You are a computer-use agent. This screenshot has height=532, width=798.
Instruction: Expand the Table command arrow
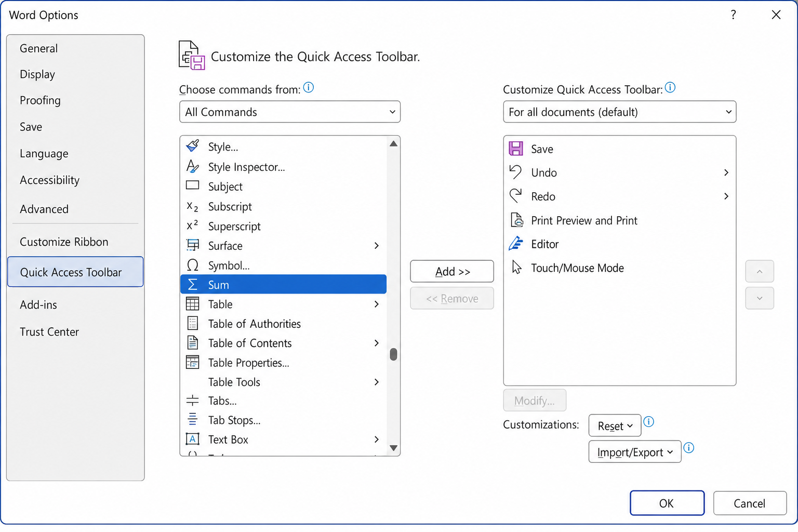pos(377,304)
